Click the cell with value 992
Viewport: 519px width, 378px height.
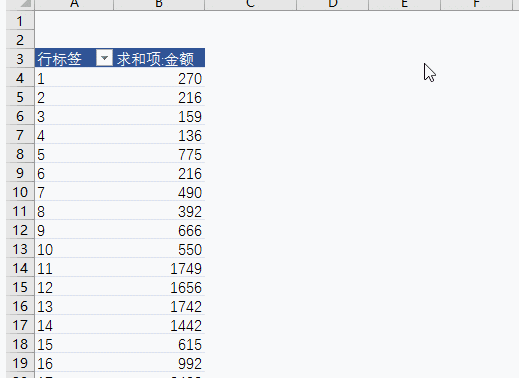click(159, 363)
